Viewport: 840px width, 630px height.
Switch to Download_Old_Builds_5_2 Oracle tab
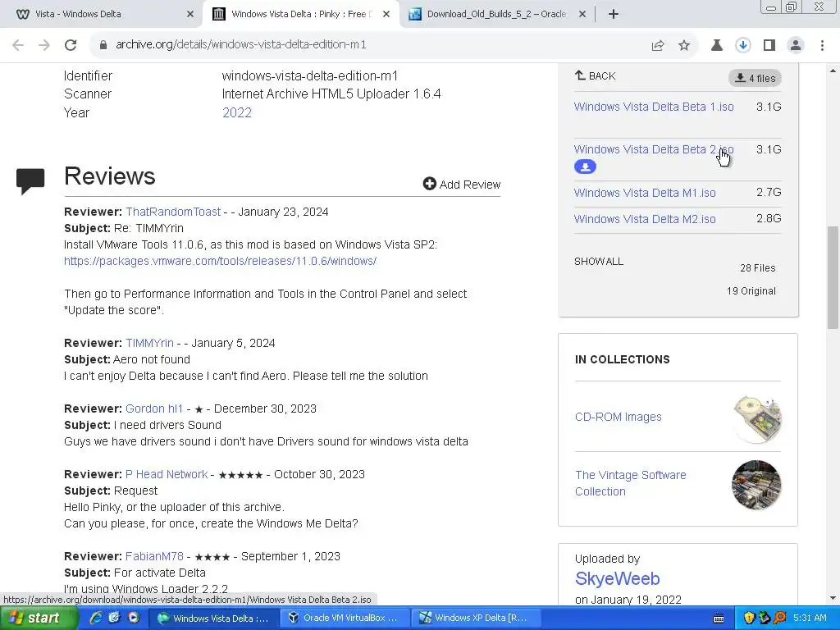(496, 14)
